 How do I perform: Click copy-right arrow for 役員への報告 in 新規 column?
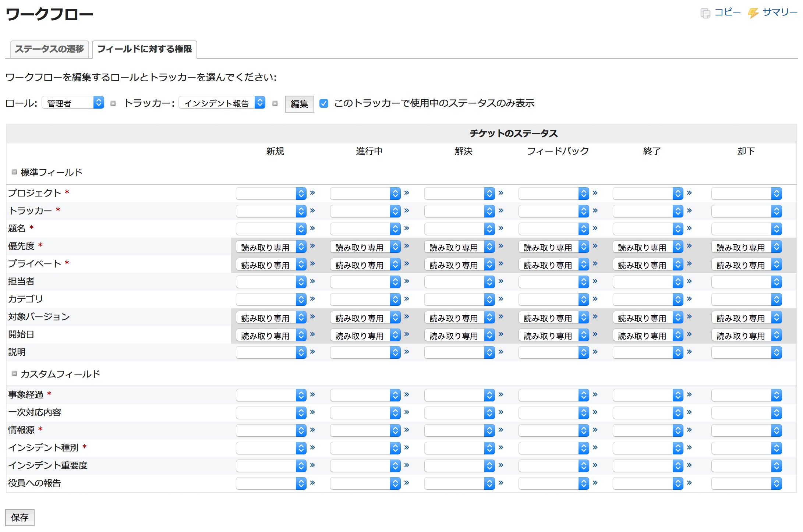tap(312, 483)
